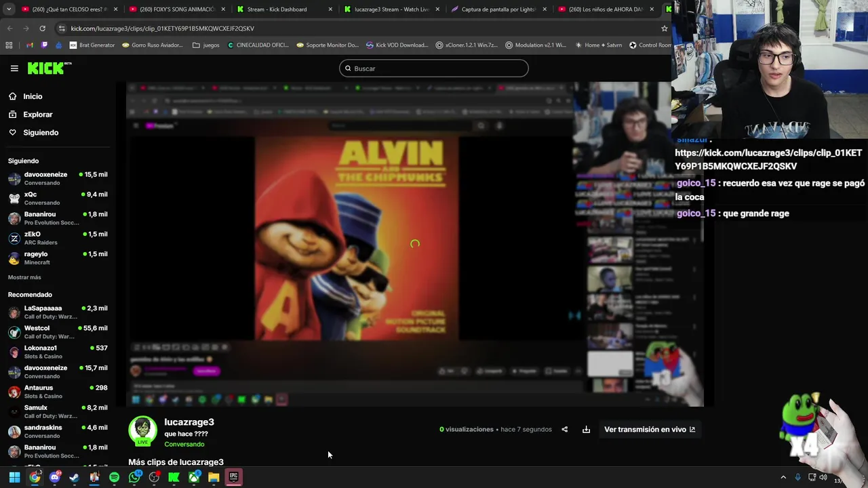This screenshot has width=868, height=488.
Task: Open recommended channel Lokonazo1
Action: (58, 352)
